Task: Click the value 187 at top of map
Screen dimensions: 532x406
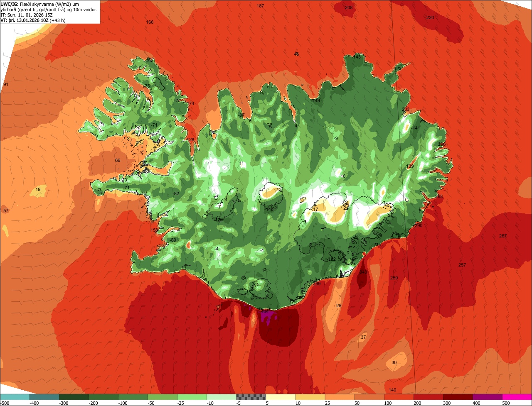Action: click(x=261, y=6)
